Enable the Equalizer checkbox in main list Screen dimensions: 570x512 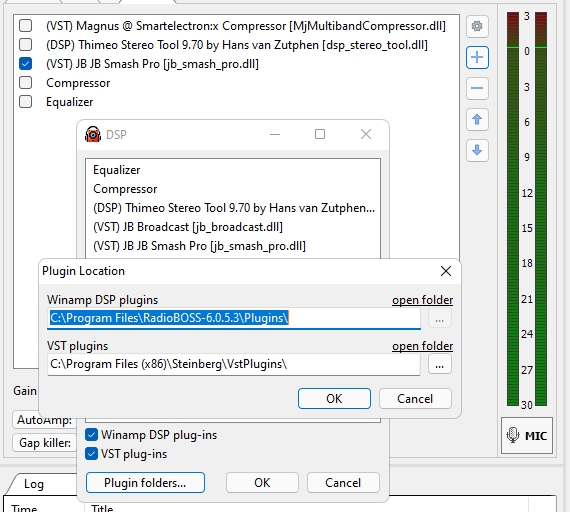pyautogui.click(x=25, y=101)
